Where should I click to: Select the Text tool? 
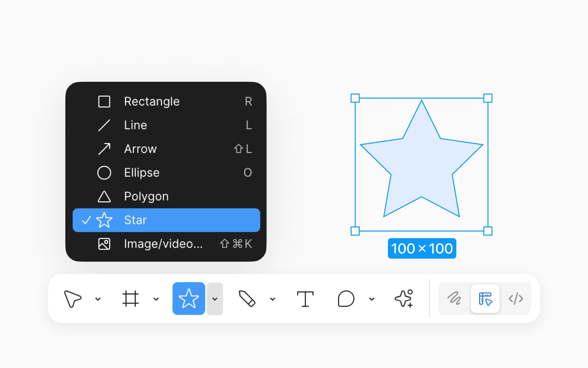[x=305, y=299]
